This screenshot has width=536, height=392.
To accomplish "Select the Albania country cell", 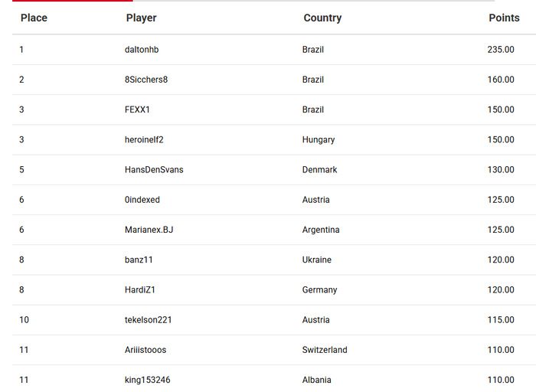I will pos(317,380).
